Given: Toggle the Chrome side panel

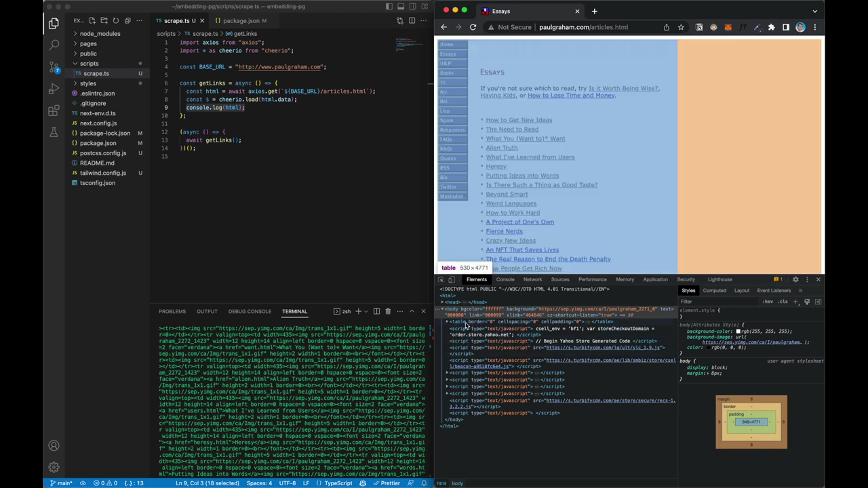Looking at the screenshot, I should click(786, 27).
